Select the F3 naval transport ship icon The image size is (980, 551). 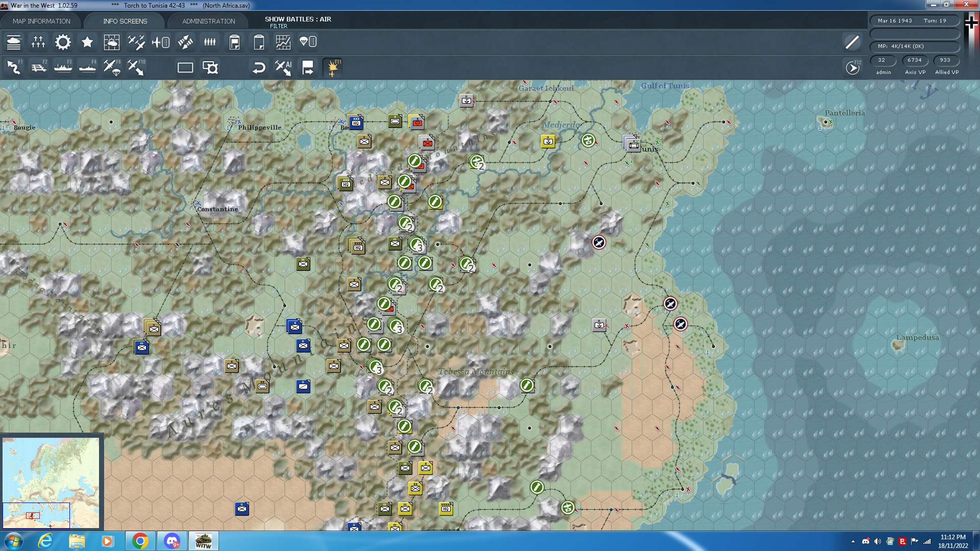63,67
